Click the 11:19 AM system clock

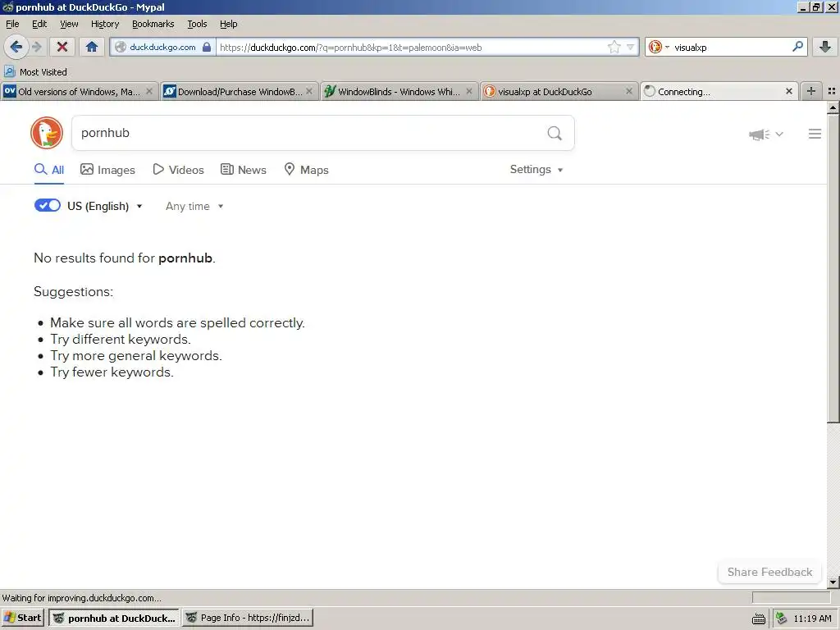click(x=813, y=619)
